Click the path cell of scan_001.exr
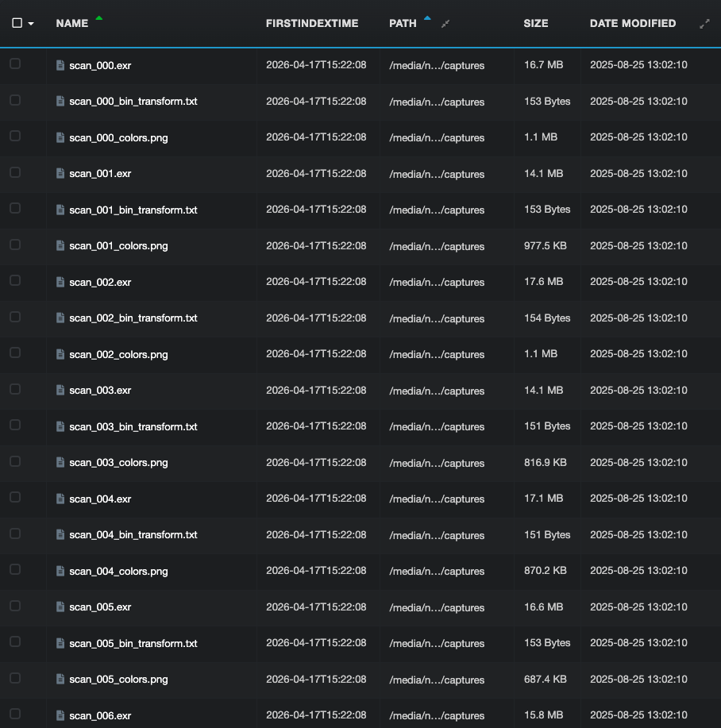This screenshot has width=721, height=728. 437,174
